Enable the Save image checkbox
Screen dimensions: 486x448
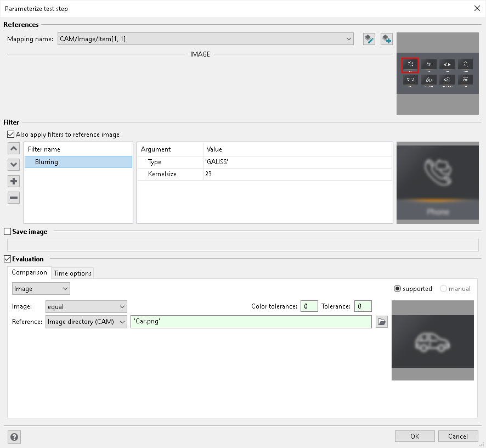[x=8, y=232]
